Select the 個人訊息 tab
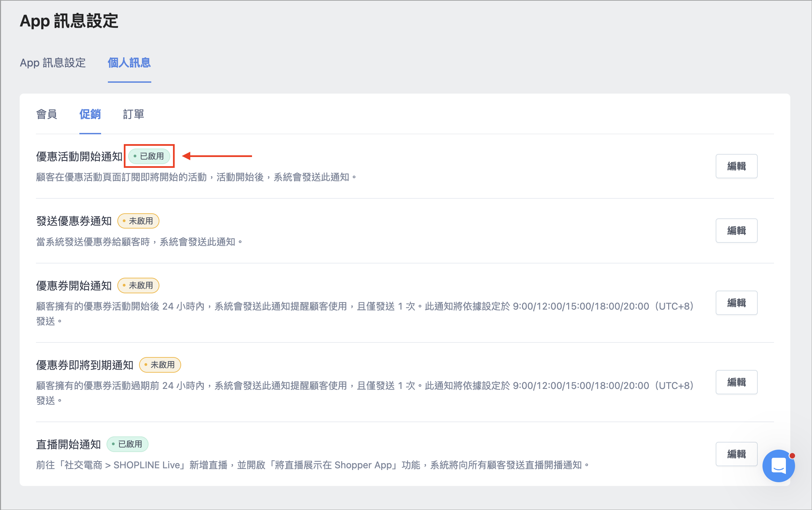This screenshot has width=812, height=510. click(x=129, y=63)
